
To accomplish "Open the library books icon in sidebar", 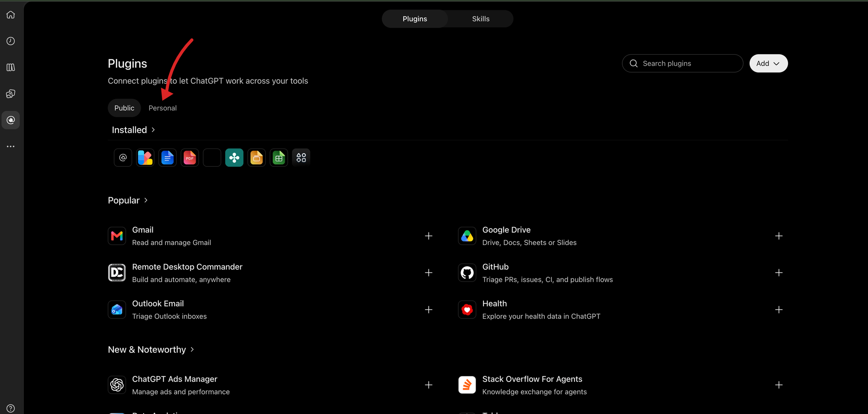I will pyautogui.click(x=11, y=67).
